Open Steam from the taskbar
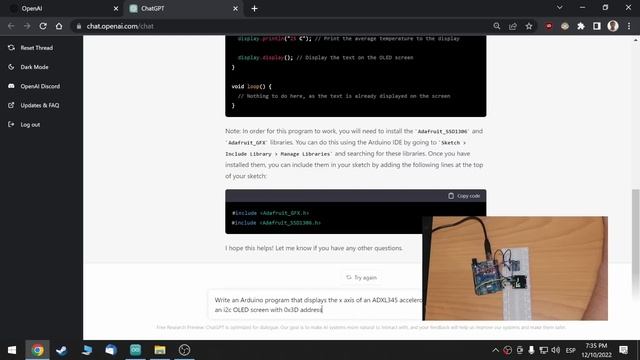This screenshot has height=360, width=640. pos(62,350)
